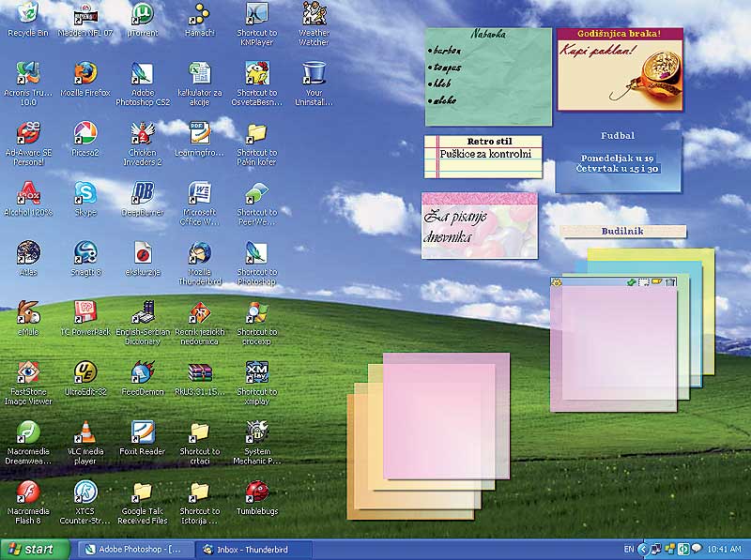Click the eMule desktop icon
The height and width of the screenshot is (560, 751).
coord(28,312)
